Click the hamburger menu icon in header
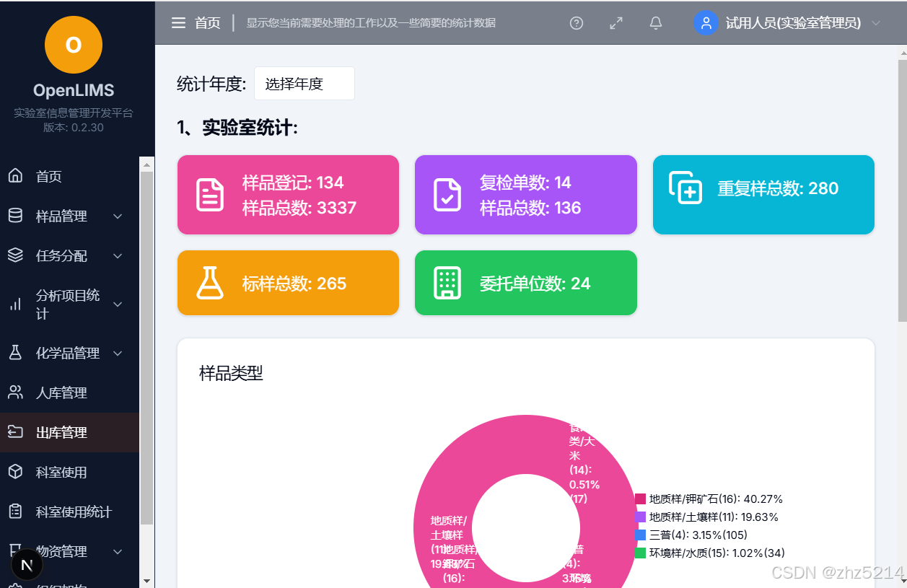The image size is (907, 588). coord(178,23)
